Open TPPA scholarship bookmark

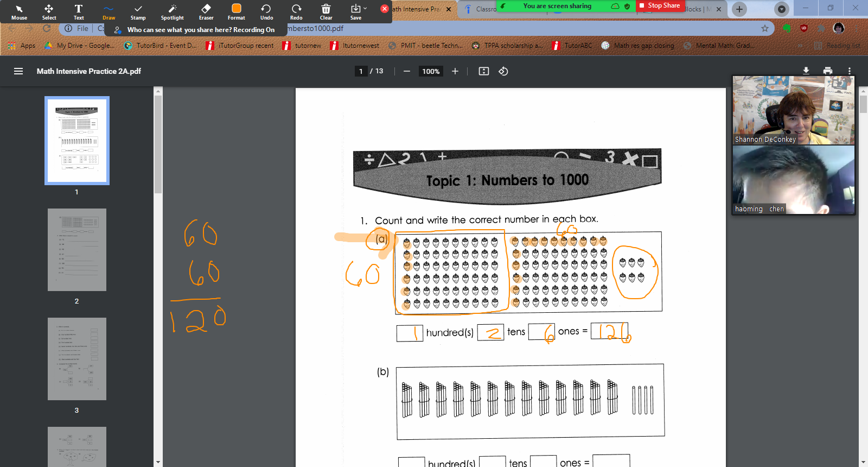coord(507,46)
